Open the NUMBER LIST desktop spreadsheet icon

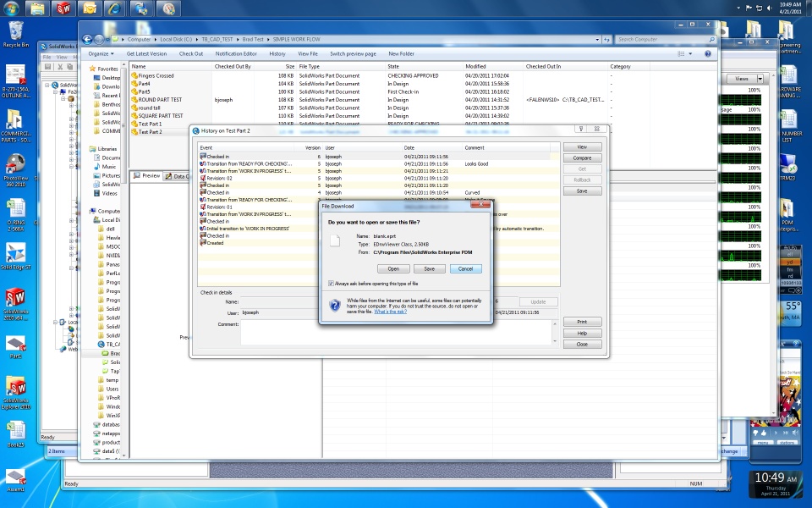click(x=788, y=126)
